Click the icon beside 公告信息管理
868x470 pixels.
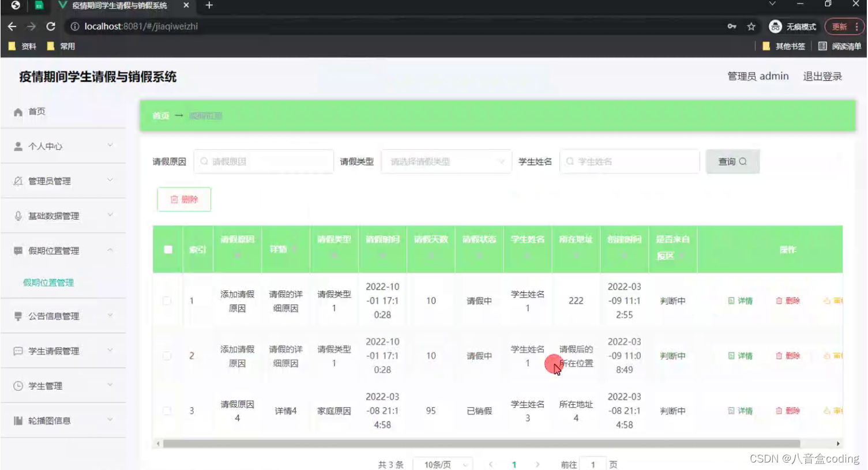[18, 316]
